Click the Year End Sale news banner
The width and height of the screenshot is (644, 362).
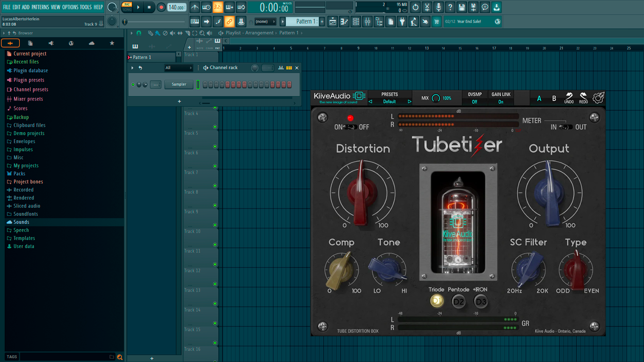click(x=473, y=22)
